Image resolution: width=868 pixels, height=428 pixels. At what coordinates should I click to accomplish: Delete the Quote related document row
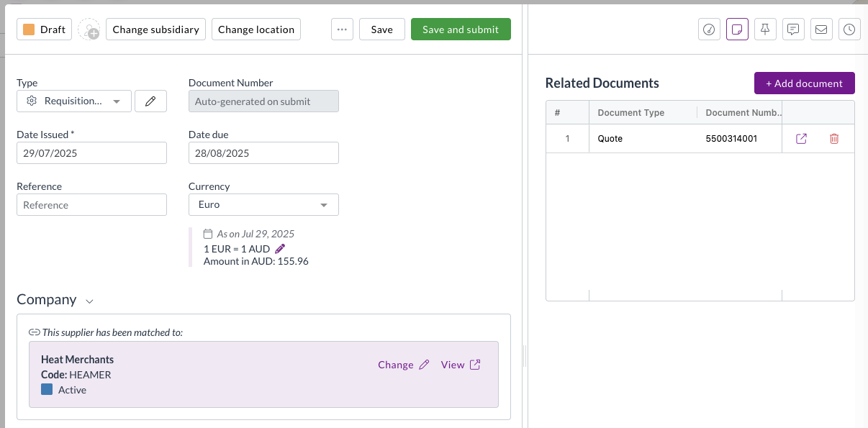click(834, 139)
